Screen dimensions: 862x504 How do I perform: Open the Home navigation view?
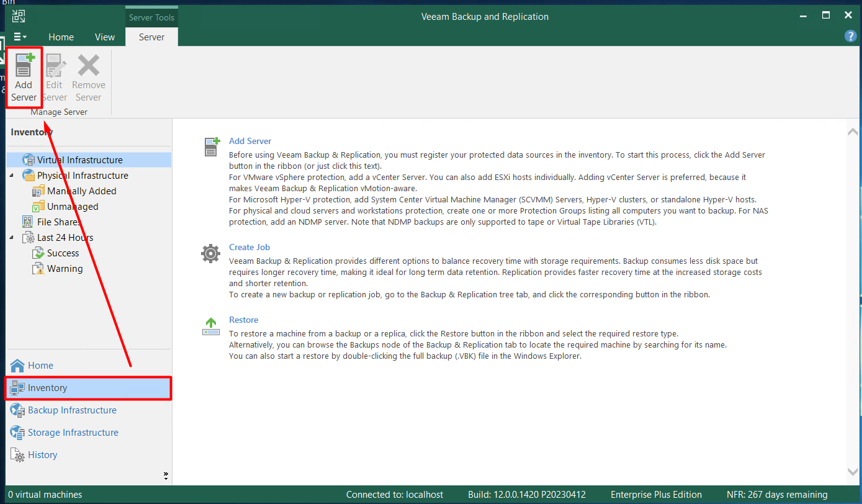[x=89, y=365]
